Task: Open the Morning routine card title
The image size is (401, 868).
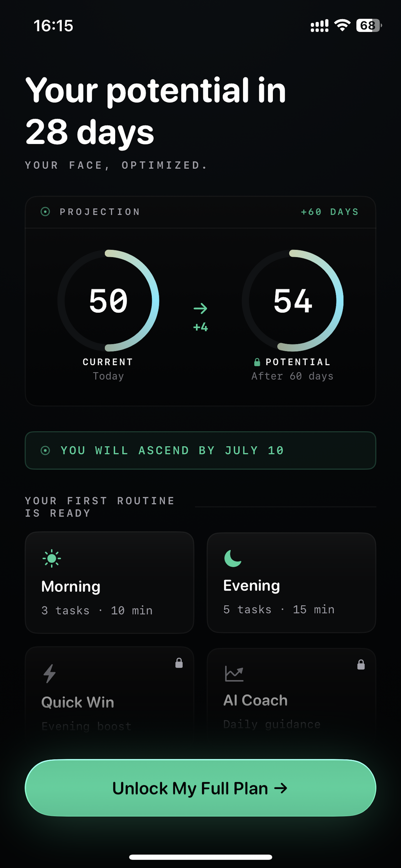Action: (x=71, y=587)
